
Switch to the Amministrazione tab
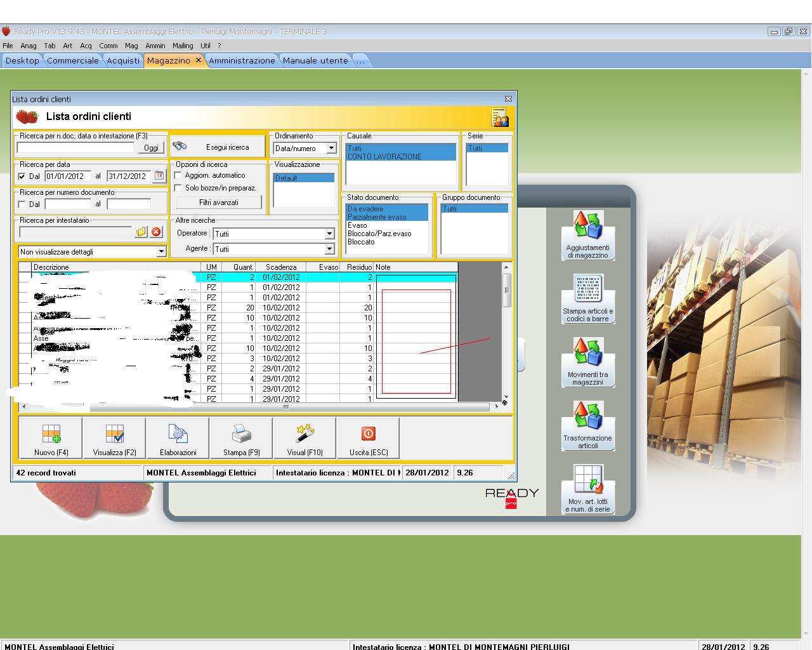[242, 60]
